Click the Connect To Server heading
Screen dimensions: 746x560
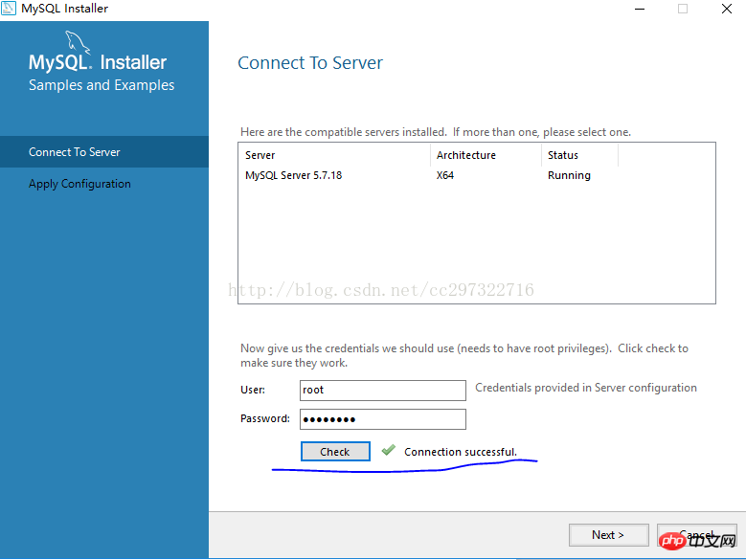pos(310,63)
